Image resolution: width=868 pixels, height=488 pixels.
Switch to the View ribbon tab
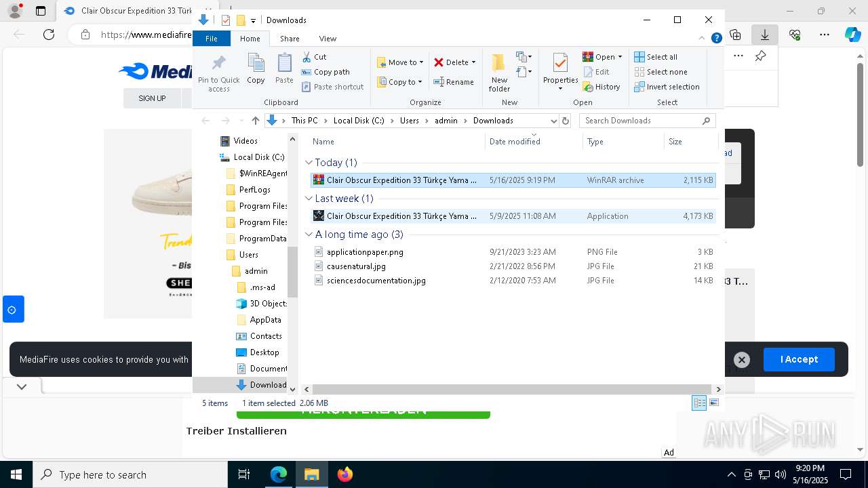328,39
